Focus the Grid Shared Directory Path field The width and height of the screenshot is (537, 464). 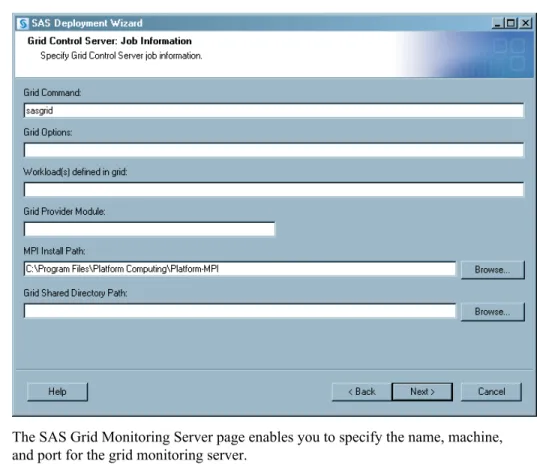[x=240, y=311]
